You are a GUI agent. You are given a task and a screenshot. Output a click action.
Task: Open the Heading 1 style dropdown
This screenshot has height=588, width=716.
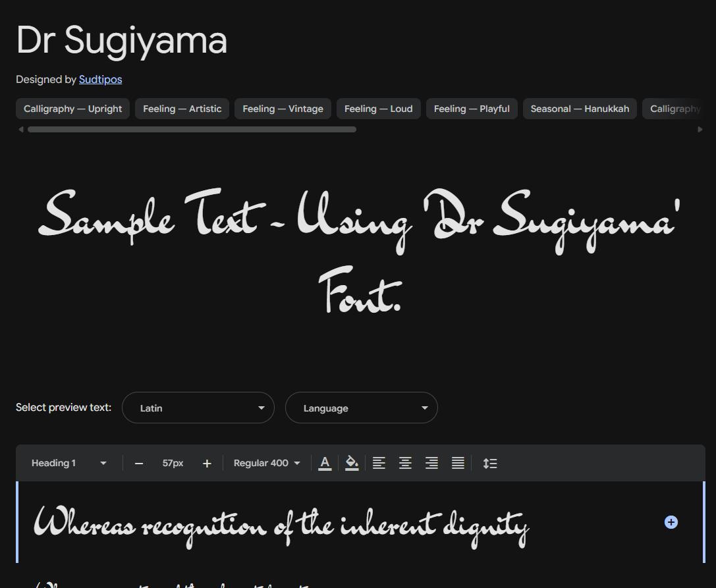coord(69,463)
